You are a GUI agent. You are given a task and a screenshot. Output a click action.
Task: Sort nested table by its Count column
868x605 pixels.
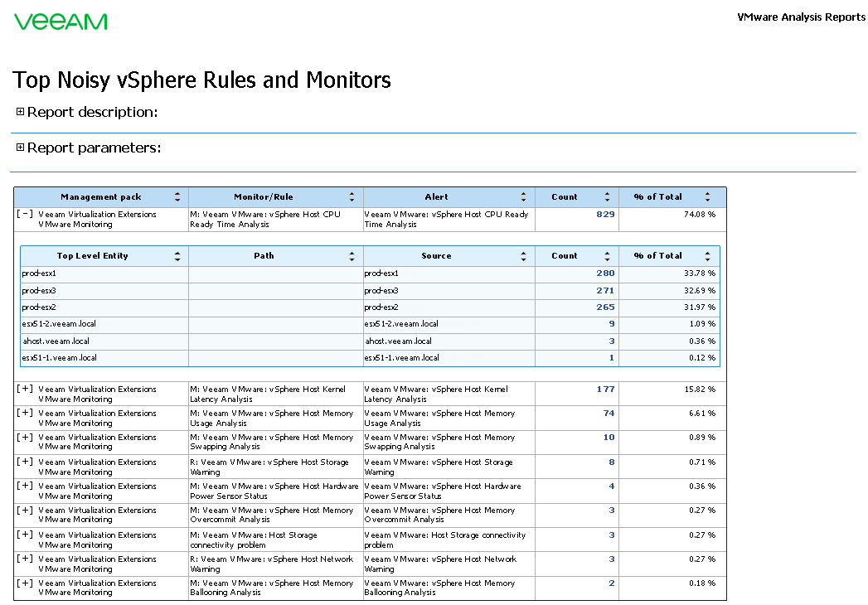pos(607,256)
